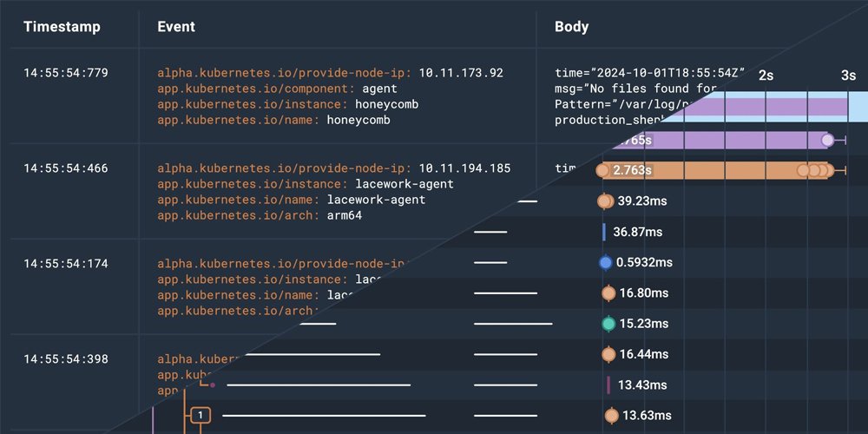Click the orange circle marker beside 16.44ms
This screenshot has height=434, width=868.
[x=609, y=354]
